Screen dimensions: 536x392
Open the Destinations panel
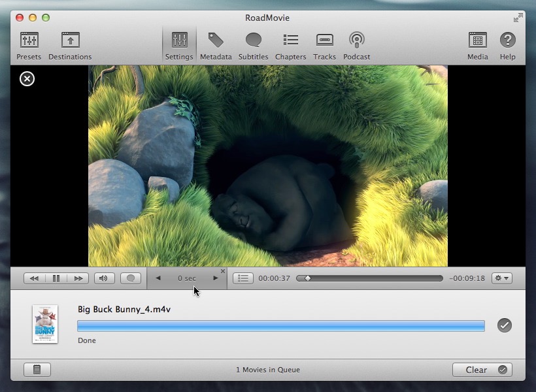point(70,46)
